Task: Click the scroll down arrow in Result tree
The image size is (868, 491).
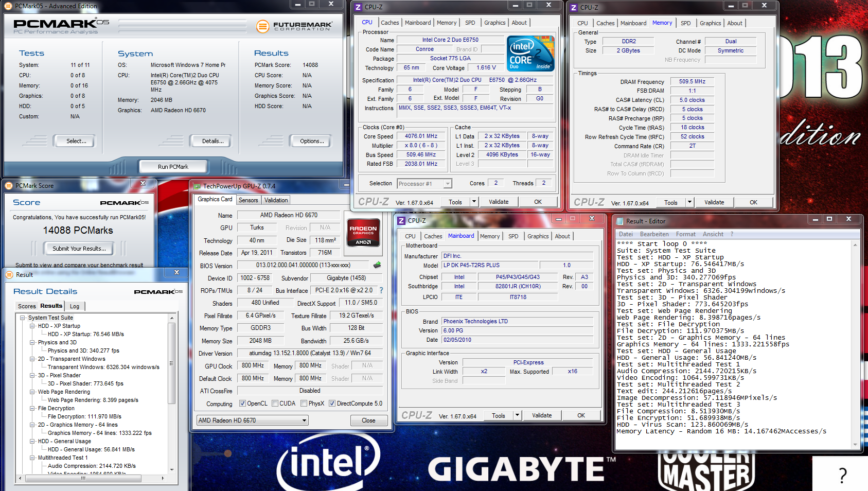Action: 172,470
